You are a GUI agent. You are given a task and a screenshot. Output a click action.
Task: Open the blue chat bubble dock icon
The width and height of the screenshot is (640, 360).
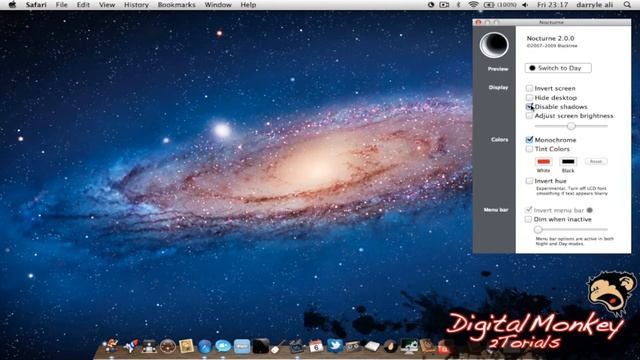coord(223,346)
